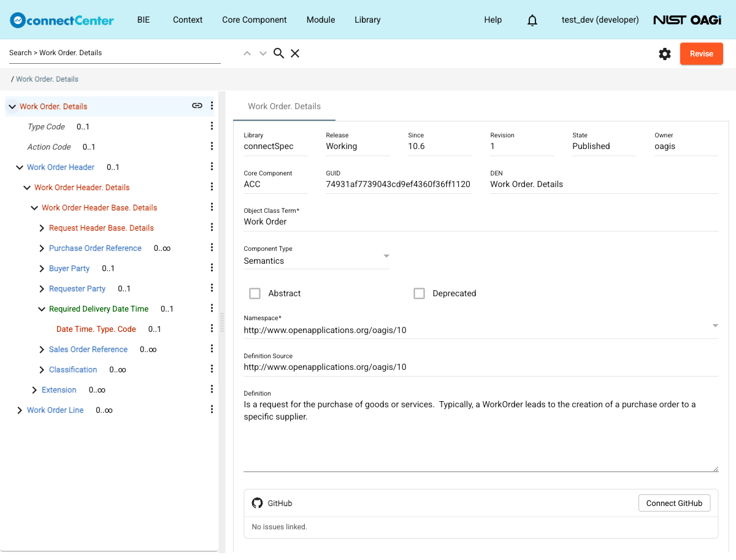Click the connectCenter logo
This screenshot has height=560, width=736.
[x=62, y=20]
